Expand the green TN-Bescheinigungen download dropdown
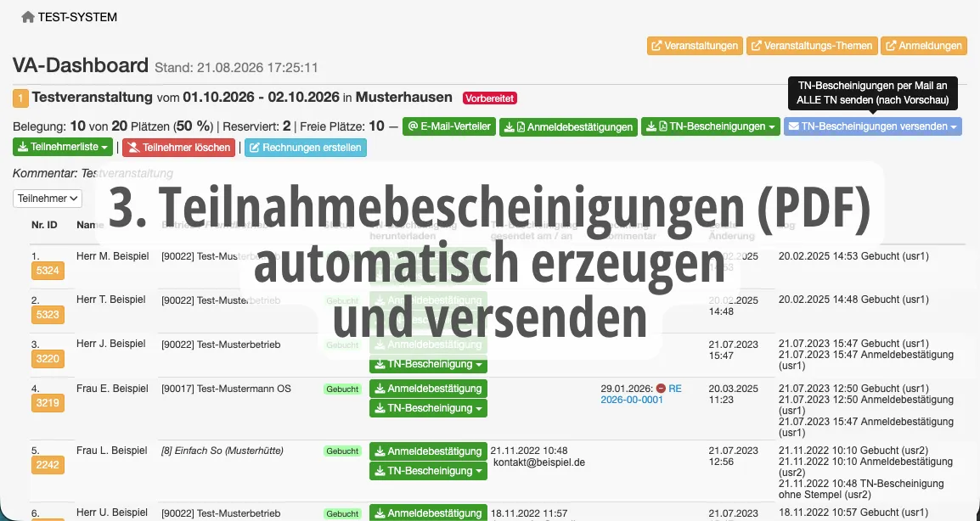Screen dimensions: 980x521 pos(711,126)
